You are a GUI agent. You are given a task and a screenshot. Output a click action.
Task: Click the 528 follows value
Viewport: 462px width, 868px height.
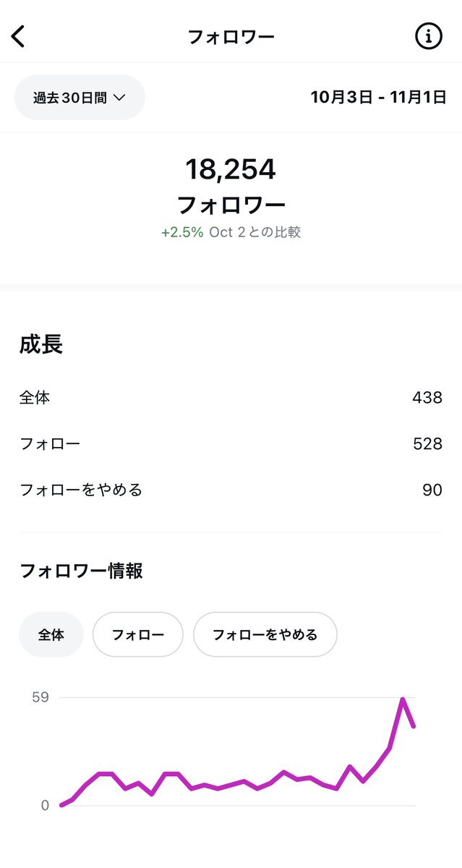tap(427, 443)
